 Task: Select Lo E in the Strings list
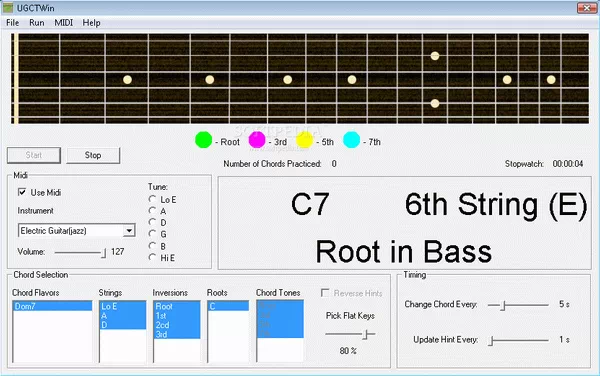122,306
